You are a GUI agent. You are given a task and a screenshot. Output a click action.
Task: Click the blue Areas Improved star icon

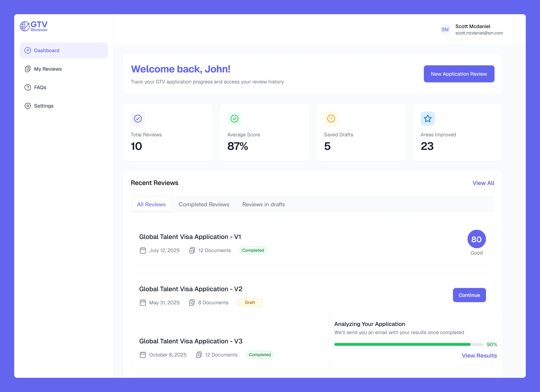(x=428, y=118)
